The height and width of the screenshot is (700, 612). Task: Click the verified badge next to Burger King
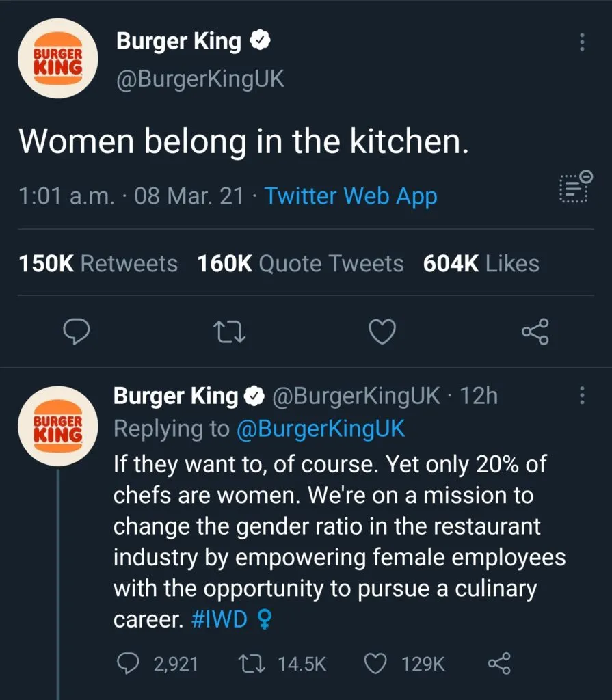[x=260, y=40]
